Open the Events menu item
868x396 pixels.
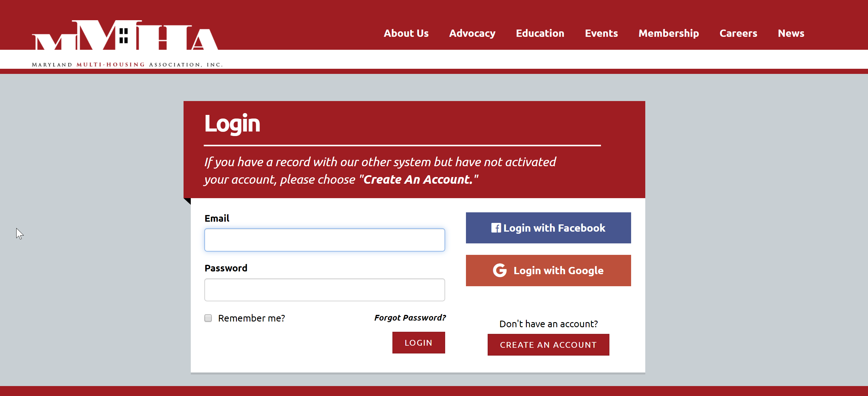click(x=601, y=33)
